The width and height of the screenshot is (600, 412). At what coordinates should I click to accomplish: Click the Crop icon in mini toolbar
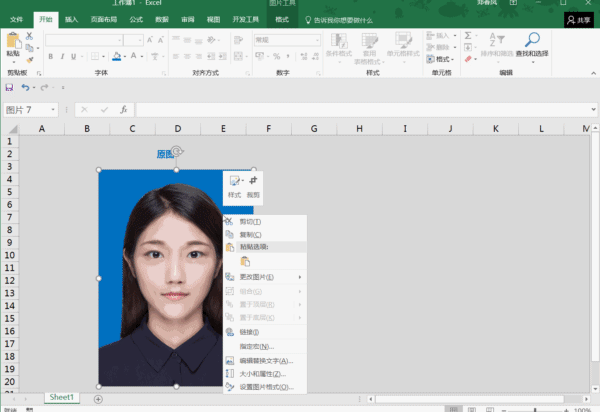pos(253,181)
